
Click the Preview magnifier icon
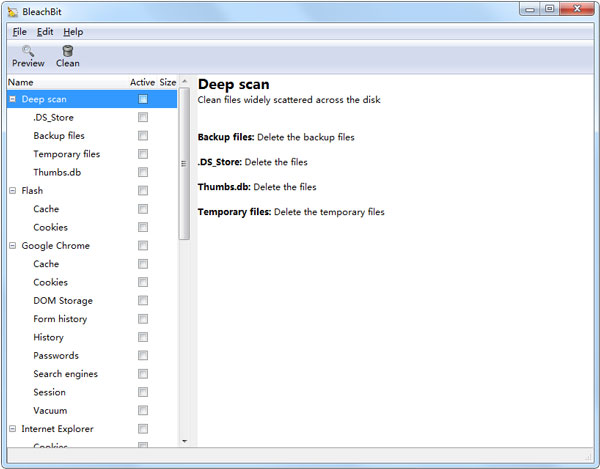point(28,51)
